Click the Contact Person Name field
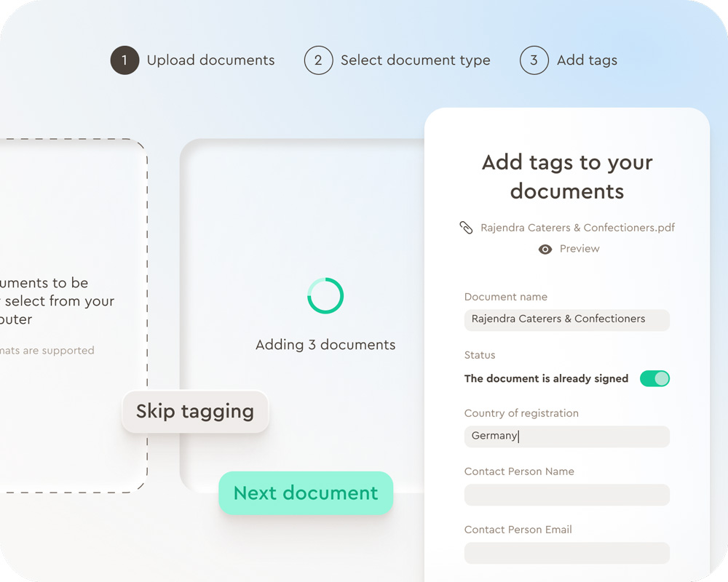 tap(566, 495)
